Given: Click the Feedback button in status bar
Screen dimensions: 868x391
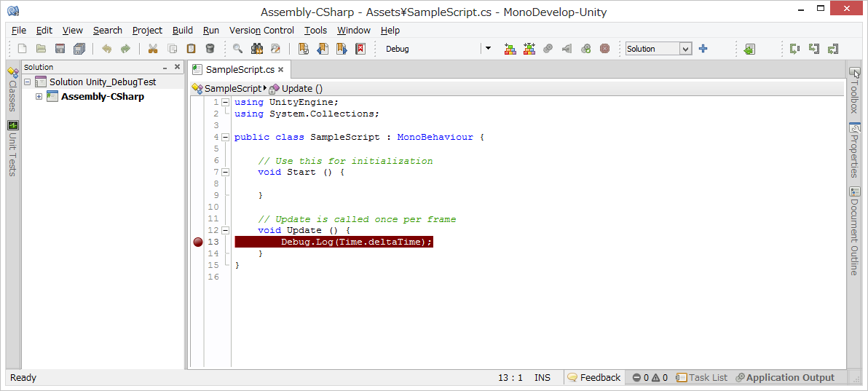Looking at the screenshot, I should pos(594,377).
